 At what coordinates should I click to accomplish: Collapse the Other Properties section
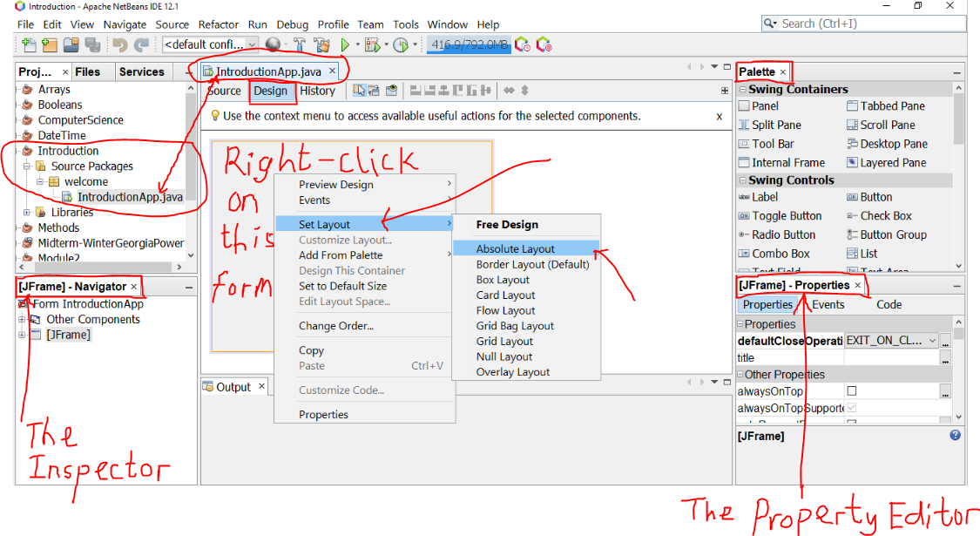click(x=740, y=374)
